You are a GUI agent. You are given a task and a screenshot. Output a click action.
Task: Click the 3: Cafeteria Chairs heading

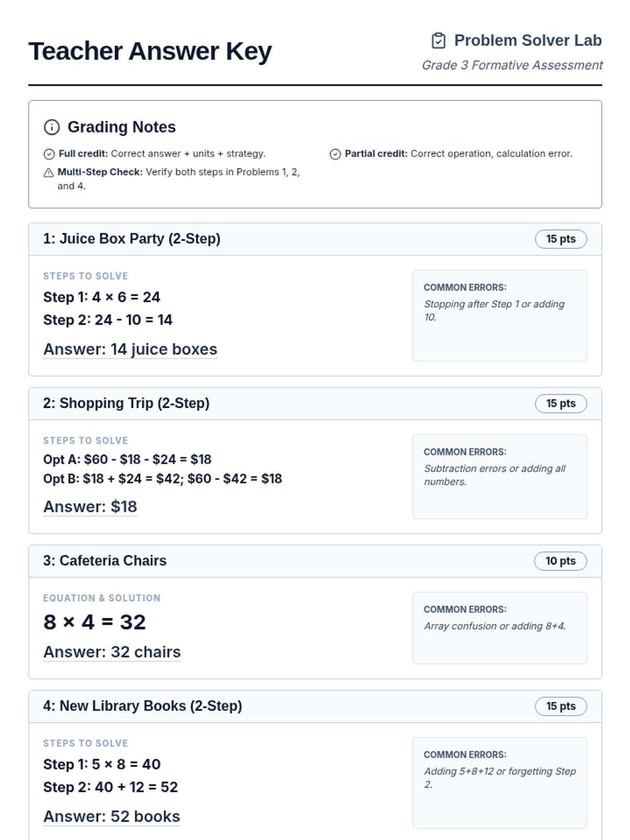(x=105, y=561)
